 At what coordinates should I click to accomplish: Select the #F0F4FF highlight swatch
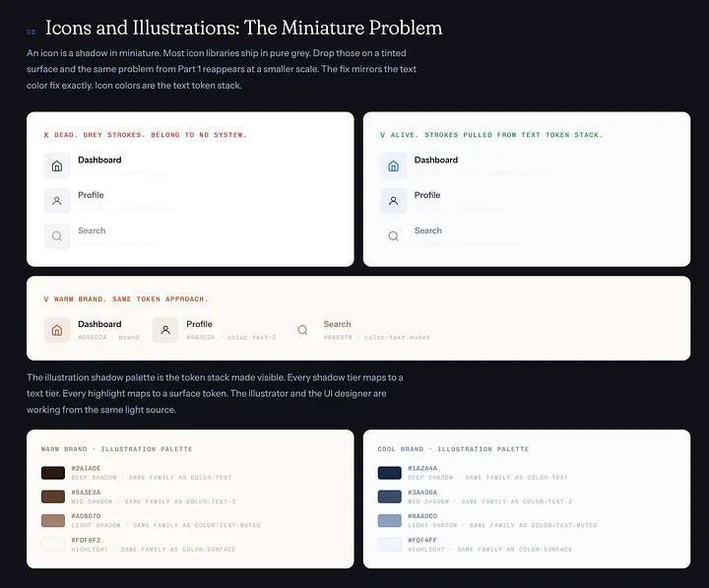[x=389, y=545]
